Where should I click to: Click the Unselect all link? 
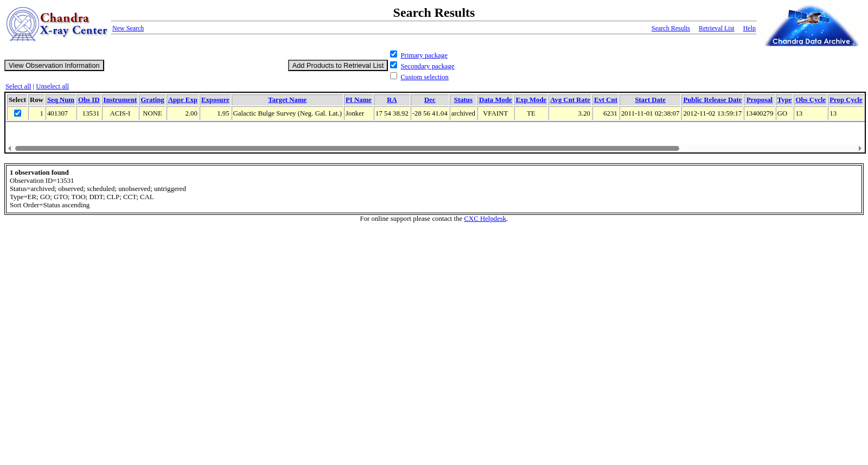click(52, 86)
